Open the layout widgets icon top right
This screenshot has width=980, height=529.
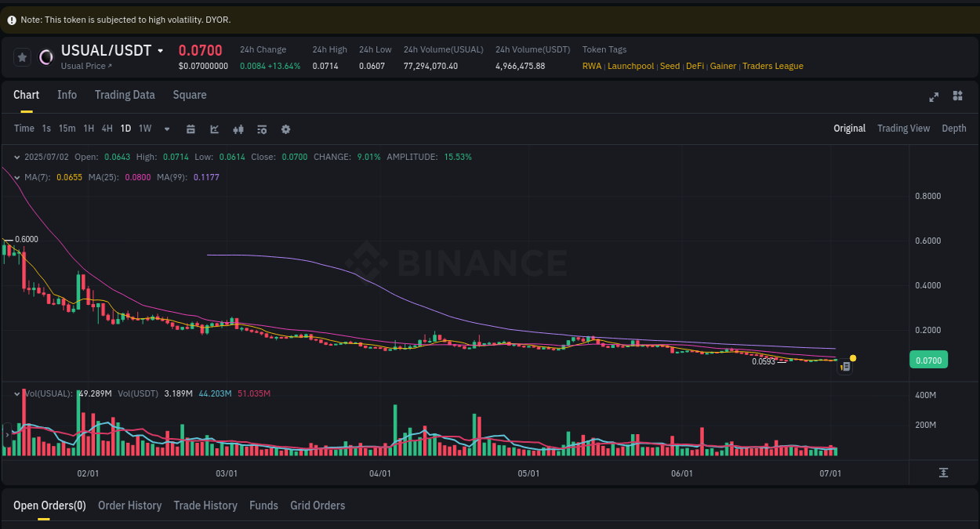[957, 96]
